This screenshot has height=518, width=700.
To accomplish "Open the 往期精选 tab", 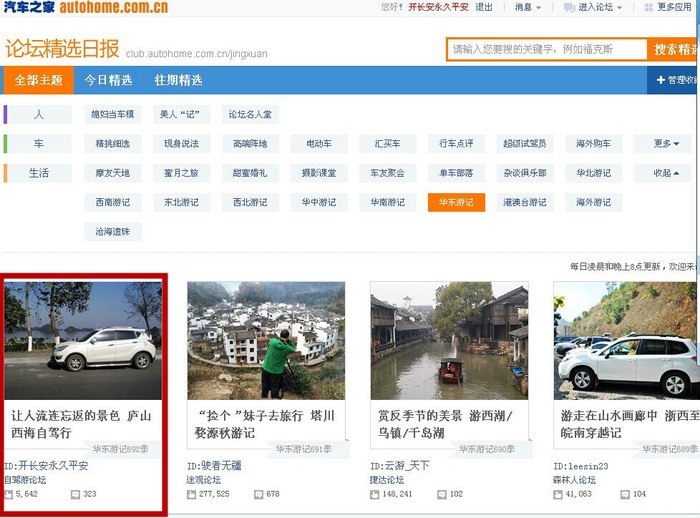I will (178, 80).
